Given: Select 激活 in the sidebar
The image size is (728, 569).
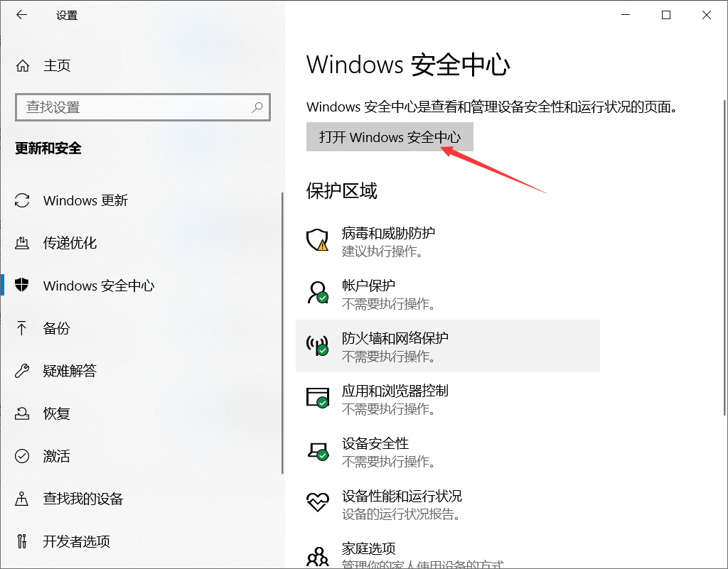Looking at the screenshot, I should coord(141,456).
